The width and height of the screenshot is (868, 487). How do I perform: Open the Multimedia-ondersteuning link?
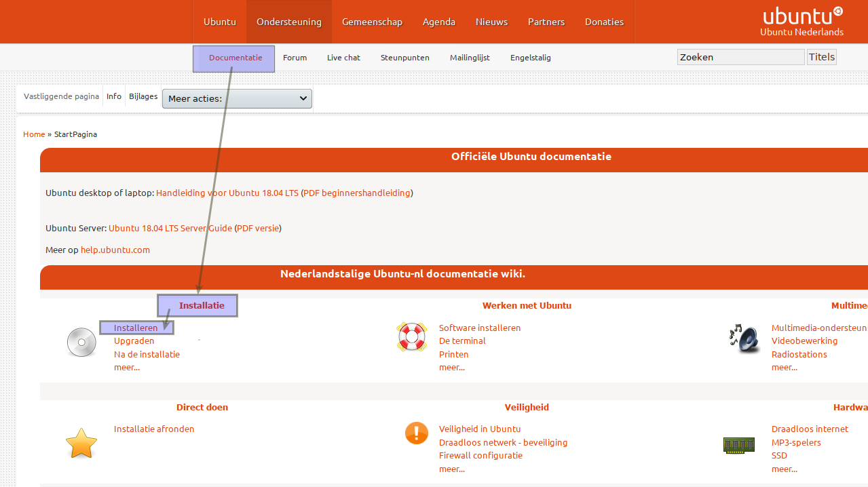[x=820, y=328]
